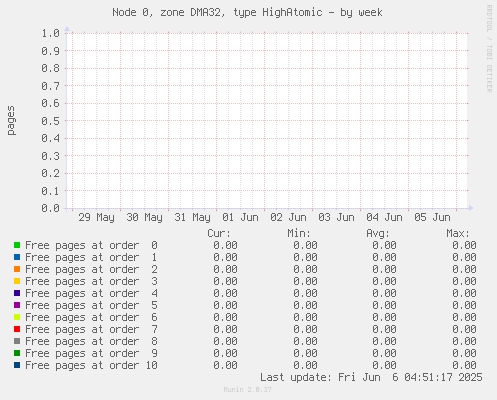The image size is (497, 400).
Task: Click the '04 Jun' x-axis label
Action: tap(384, 218)
